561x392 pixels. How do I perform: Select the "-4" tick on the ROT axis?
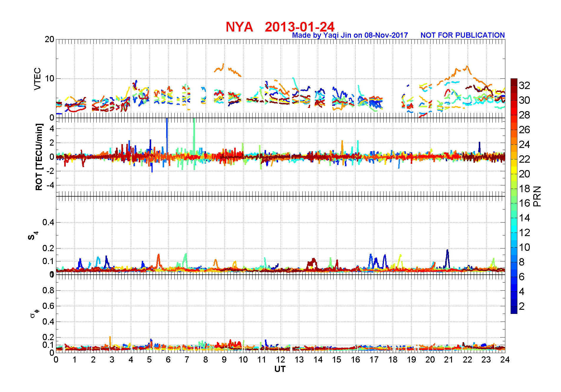tap(50, 185)
